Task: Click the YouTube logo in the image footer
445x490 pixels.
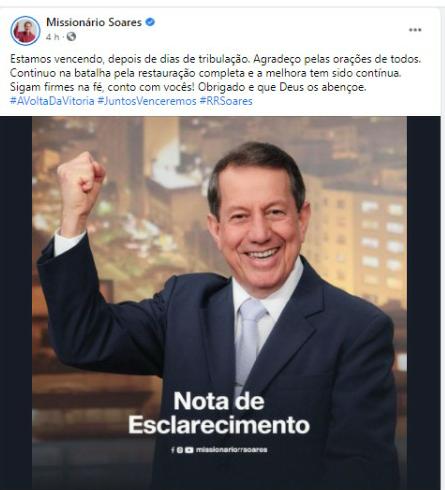Action: 189,450
